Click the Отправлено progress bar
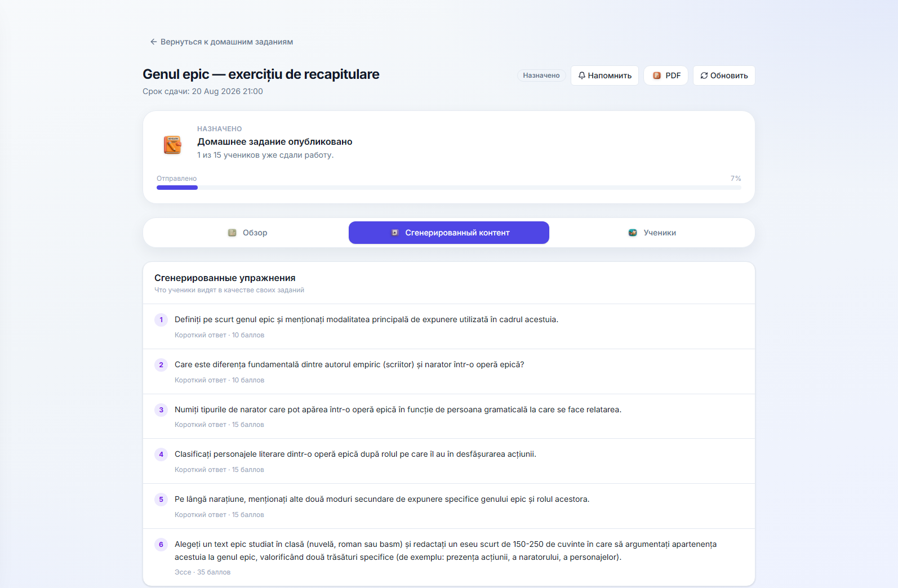Viewport: 898px width, 588px height. pyautogui.click(x=449, y=188)
